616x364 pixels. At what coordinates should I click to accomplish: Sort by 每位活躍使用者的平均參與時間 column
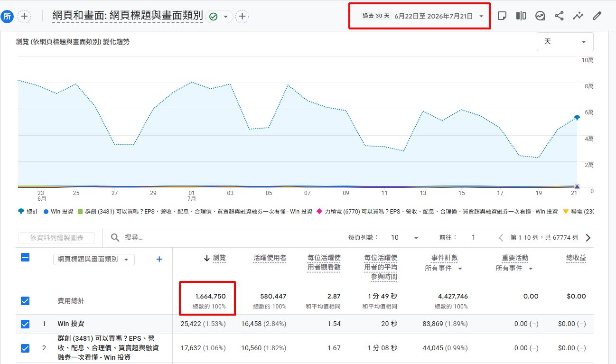point(381,267)
